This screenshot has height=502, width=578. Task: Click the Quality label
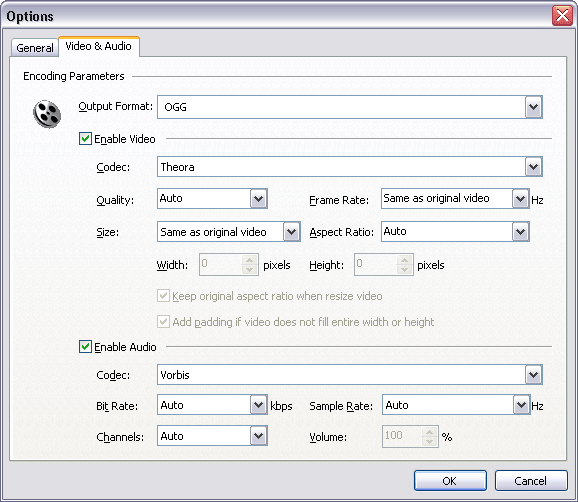[x=115, y=201]
